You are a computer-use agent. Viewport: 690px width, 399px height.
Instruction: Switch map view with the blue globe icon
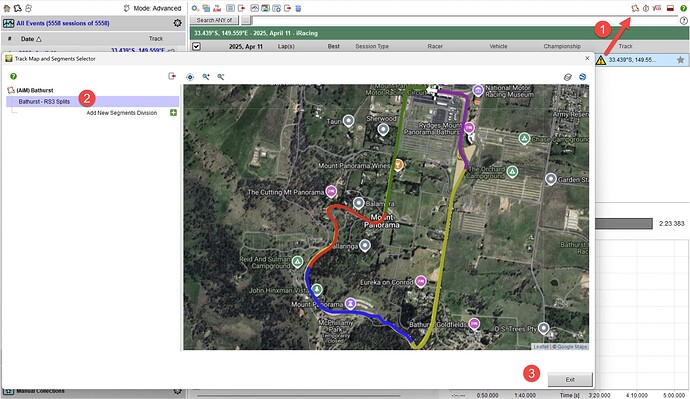[583, 77]
